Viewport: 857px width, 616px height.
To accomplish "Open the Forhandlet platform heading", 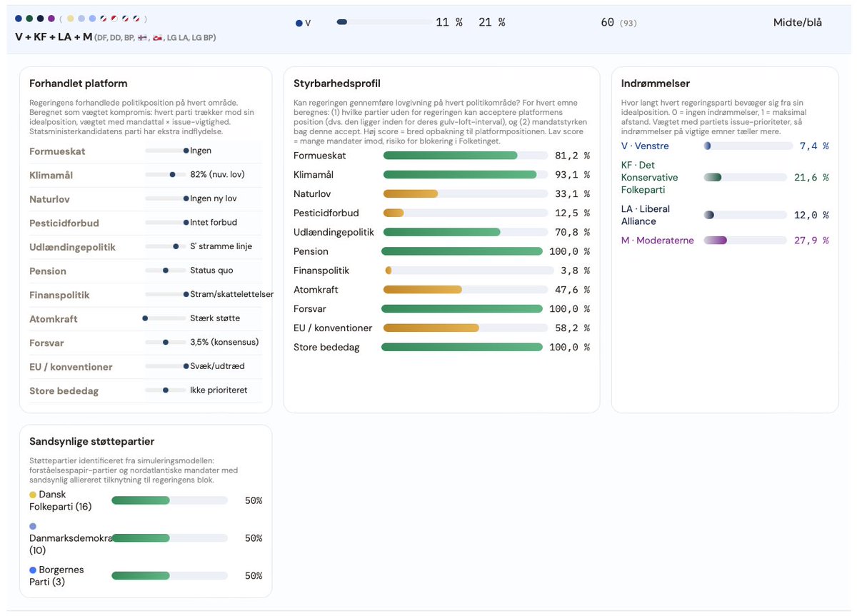I will pyautogui.click(x=79, y=84).
